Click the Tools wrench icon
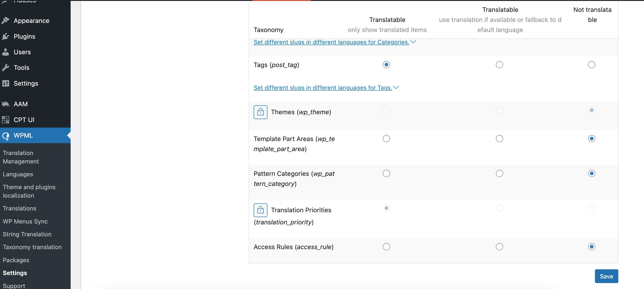The width and height of the screenshot is (644, 289). click(x=6, y=68)
